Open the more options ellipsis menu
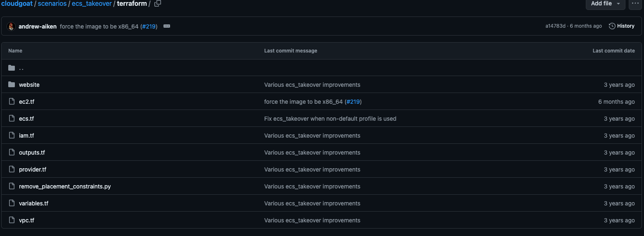The image size is (644, 236). pyautogui.click(x=635, y=3)
